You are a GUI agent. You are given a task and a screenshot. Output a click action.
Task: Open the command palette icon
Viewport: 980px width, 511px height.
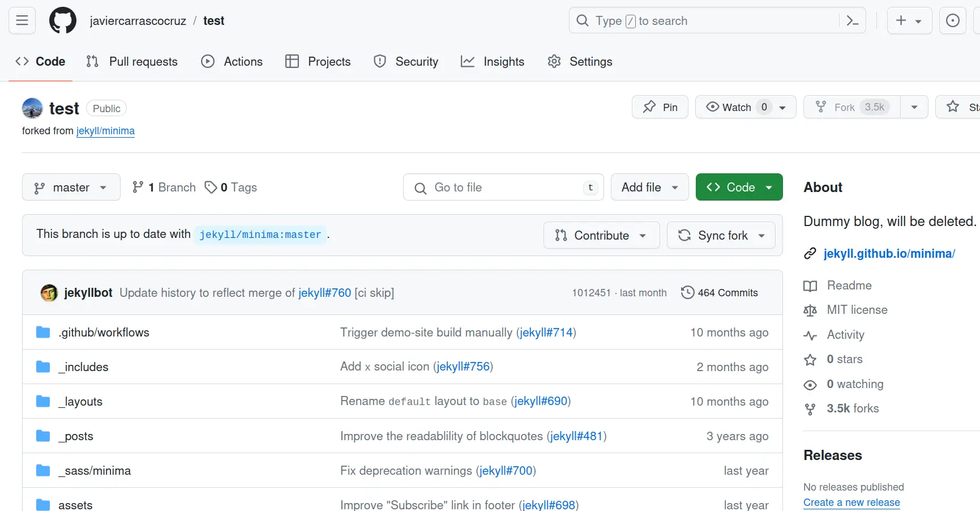(852, 21)
